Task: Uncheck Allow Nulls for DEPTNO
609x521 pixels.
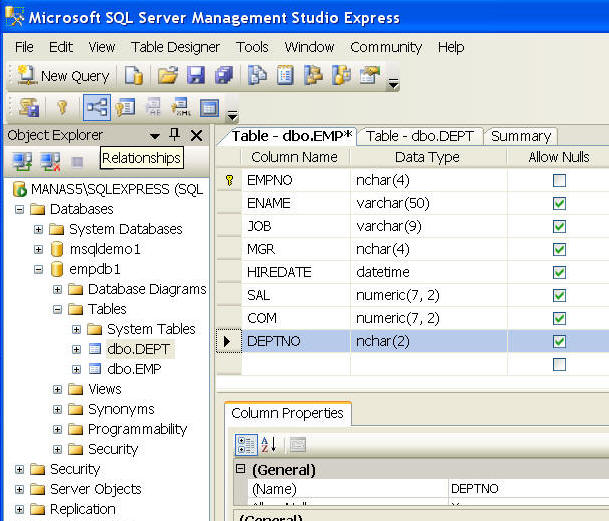Action: coord(559,342)
